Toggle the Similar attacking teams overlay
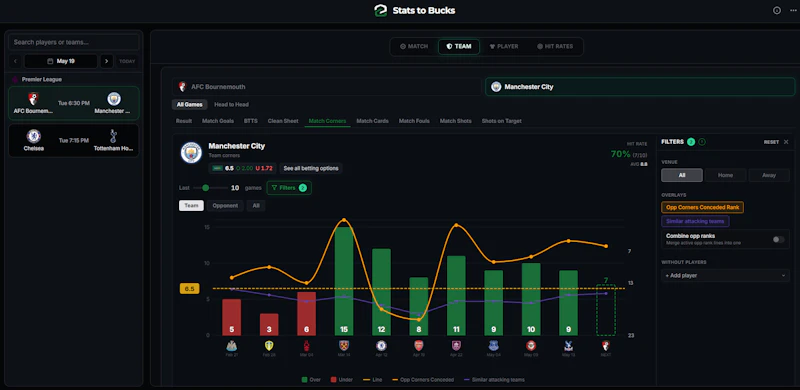Image resolution: width=800 pixels, height=390 pixels. 695,222
